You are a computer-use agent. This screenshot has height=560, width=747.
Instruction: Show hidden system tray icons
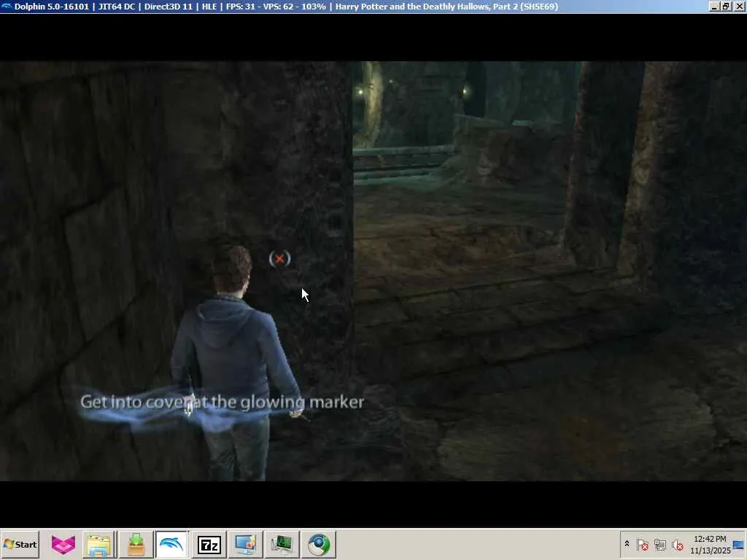pos(627,544)
